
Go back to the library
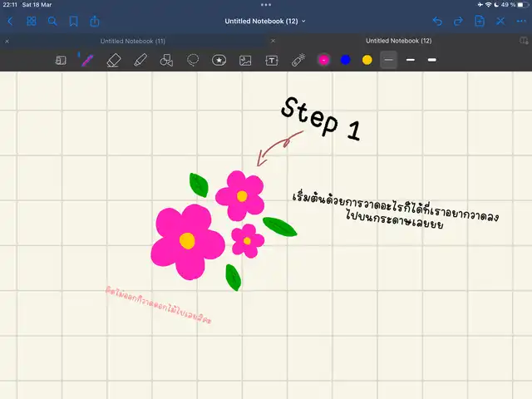click(10, 21)
